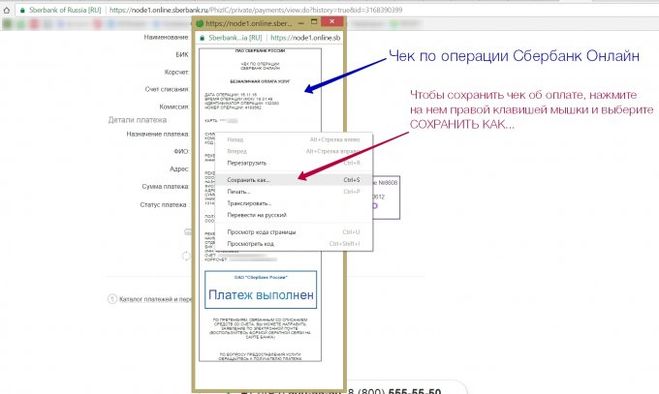
Task: Minimize the Sberbank receipt popup window
Action: [x=301, y=23]
